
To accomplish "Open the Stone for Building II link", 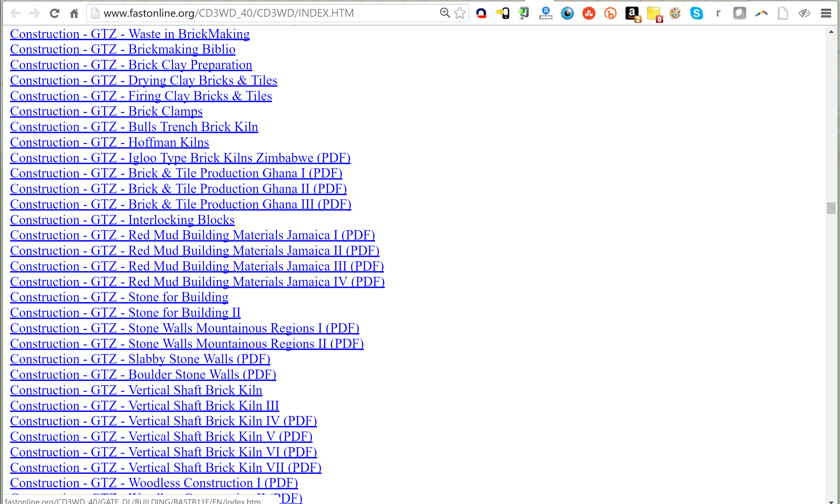I will [125, 313].
